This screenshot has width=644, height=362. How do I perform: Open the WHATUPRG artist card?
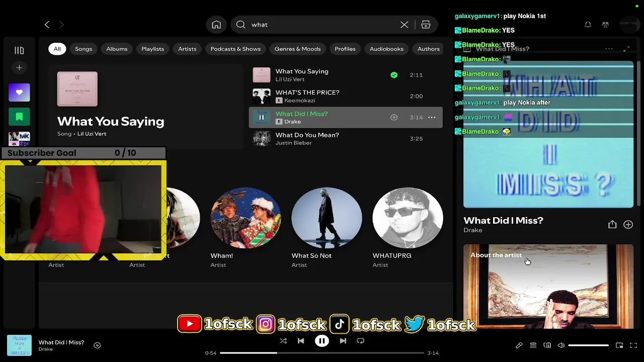tap(408, 227)
